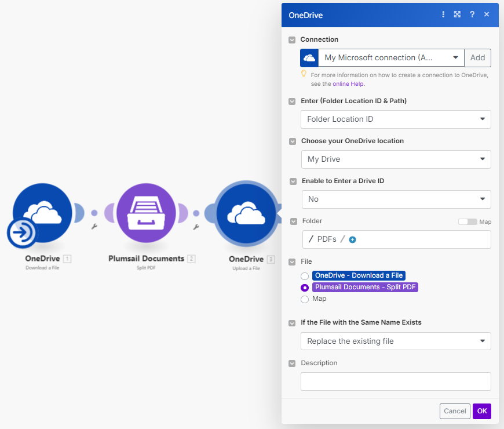Screen dimensions: 504x429
Task: Toggle the Connection field checkbox
Action: pyautogui.click(x=292, y=40)
